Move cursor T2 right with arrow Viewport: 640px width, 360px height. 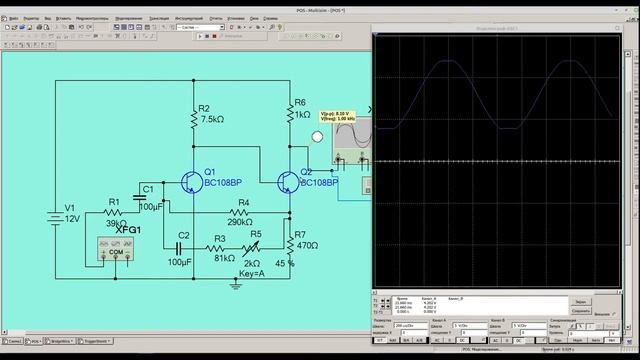388,306
